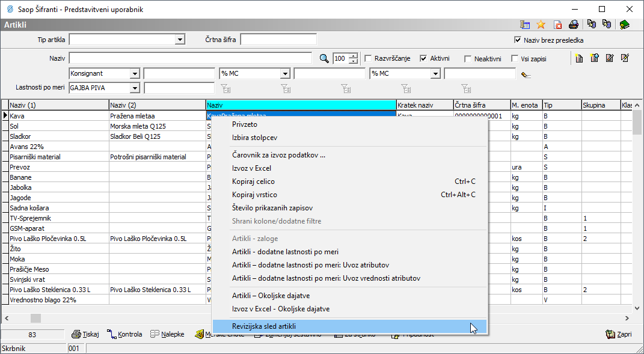
Task: Click the Črtna šifra column header
Action: [482, 105]
